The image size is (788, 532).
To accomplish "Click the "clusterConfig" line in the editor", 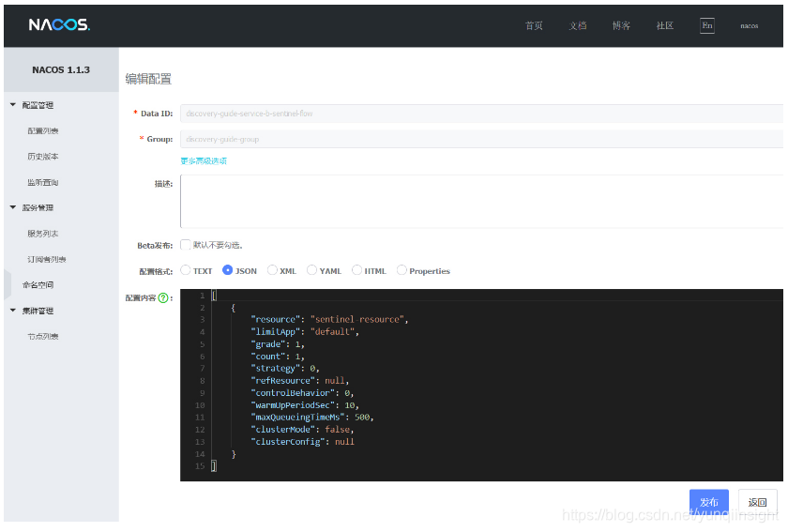I will [302, 442].
